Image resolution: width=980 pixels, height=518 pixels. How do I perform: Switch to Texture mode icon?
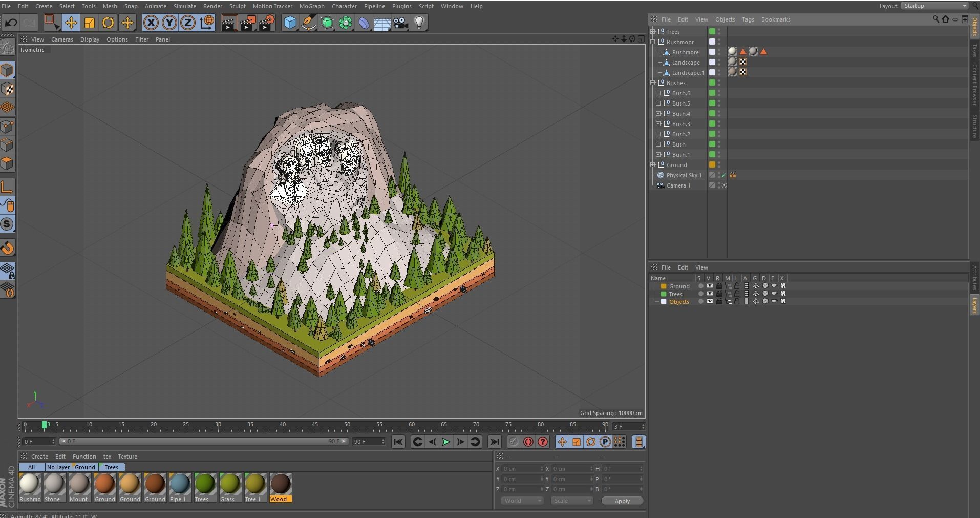tap(7, 89)
